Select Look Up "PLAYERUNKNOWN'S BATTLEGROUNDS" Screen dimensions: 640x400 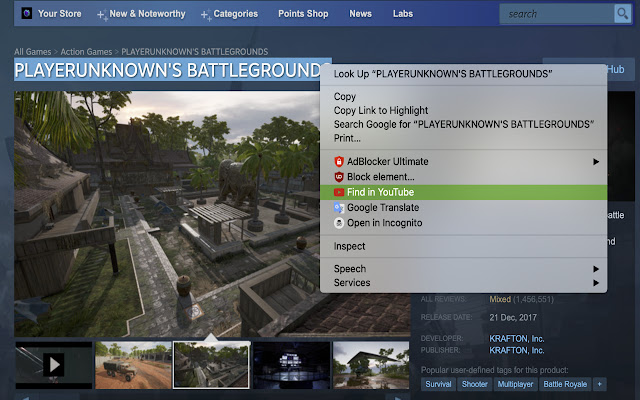[463, 74]
